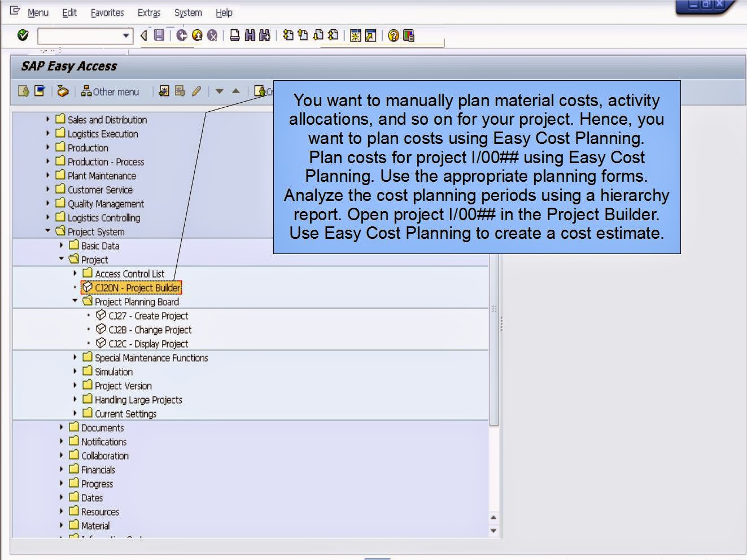Expand Basic Data folder
Image resolution: width=747 pixels, height=560 pixels.
point(61,245)
